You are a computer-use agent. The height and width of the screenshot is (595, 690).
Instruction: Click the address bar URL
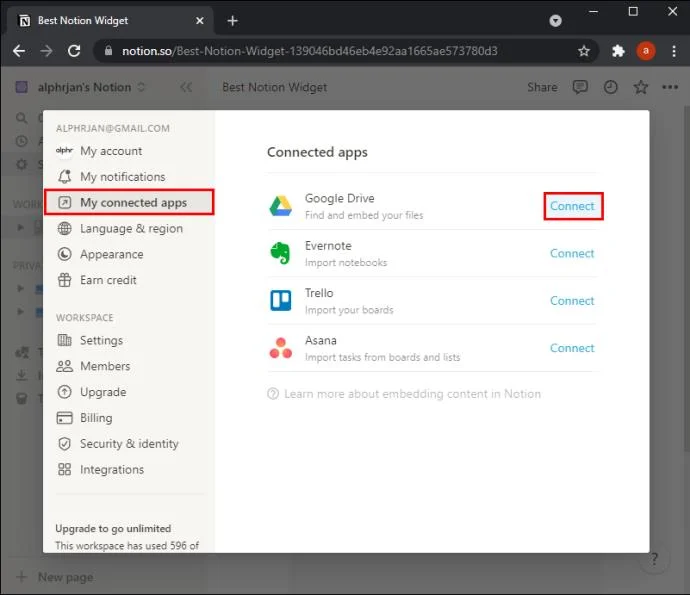[310, 51]
